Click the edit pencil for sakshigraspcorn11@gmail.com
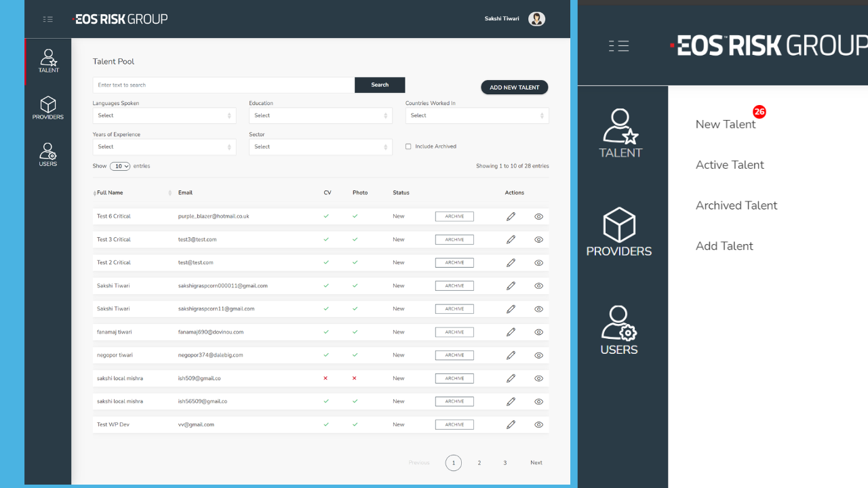Screen dimensions: 868x488 511,308
